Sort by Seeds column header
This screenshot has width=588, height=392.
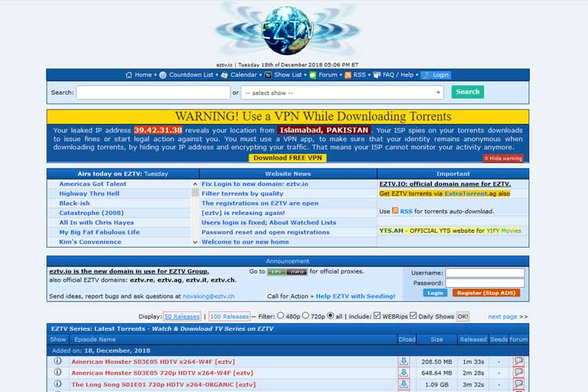[x=499, y=339]
